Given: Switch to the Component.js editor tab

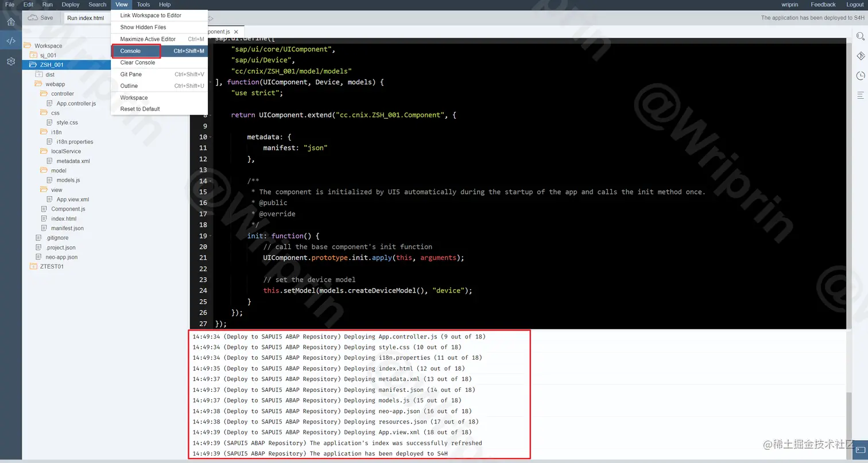Looking at the screenshot, I should pos(218,32).
